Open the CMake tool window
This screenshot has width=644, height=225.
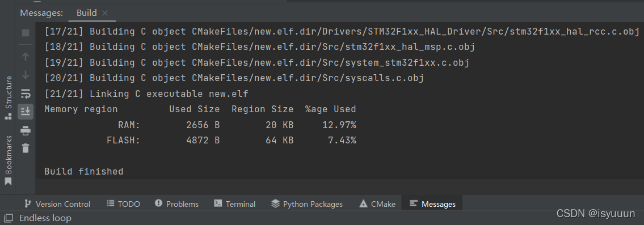(x=377, y=203)
